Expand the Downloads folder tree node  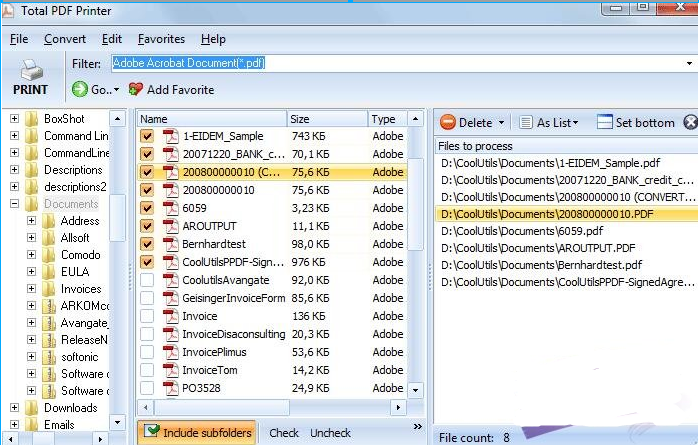[14, 408]
